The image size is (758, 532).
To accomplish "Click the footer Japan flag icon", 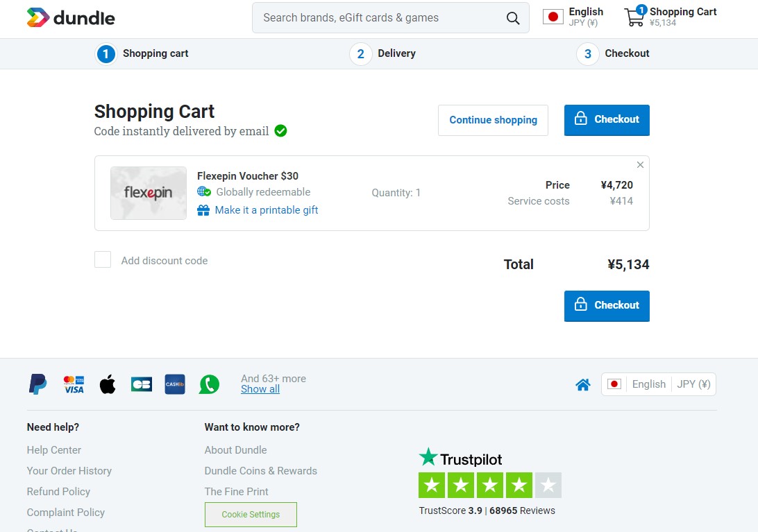I will 614,384.
